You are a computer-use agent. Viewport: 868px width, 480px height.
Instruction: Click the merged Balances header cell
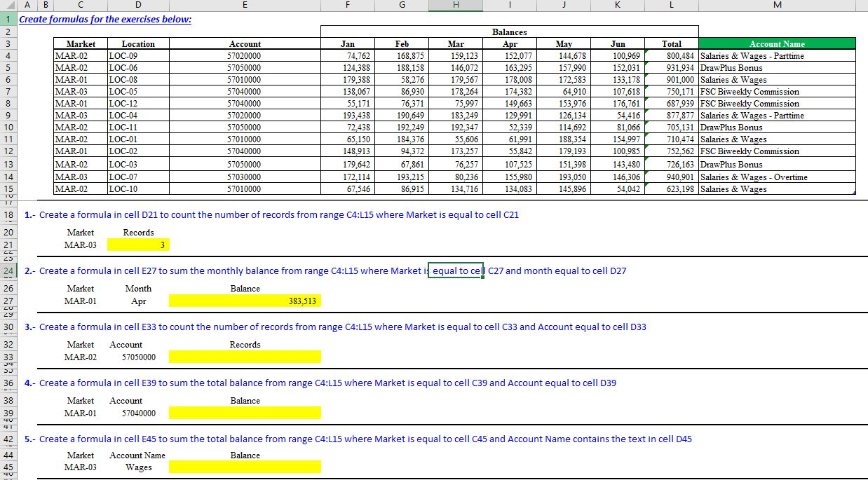pyautogui.click(x=510, y=32)
